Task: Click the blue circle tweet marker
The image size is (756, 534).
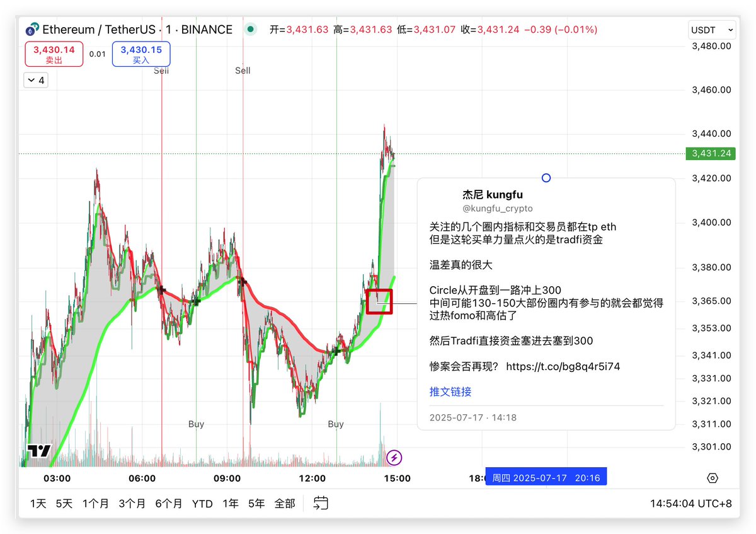Action: [546, 178]
